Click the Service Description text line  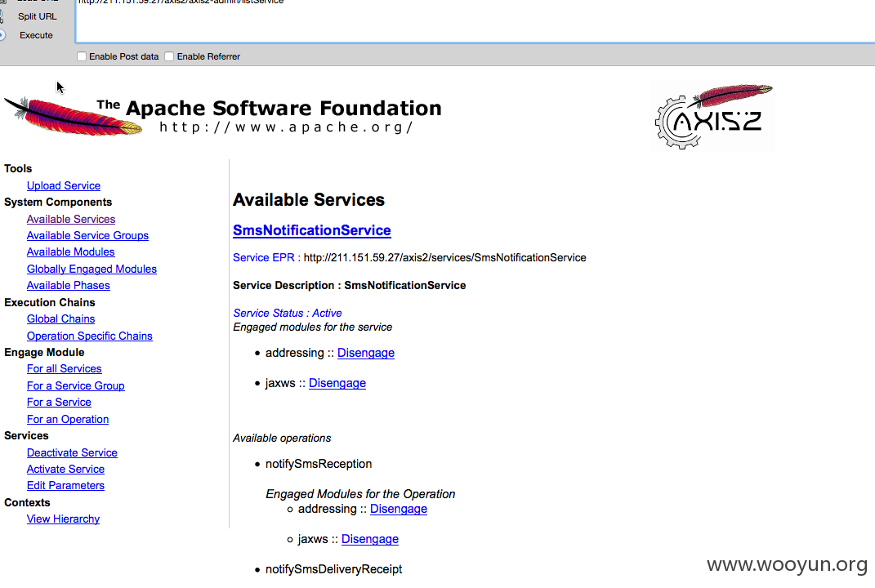pos(350,285)
